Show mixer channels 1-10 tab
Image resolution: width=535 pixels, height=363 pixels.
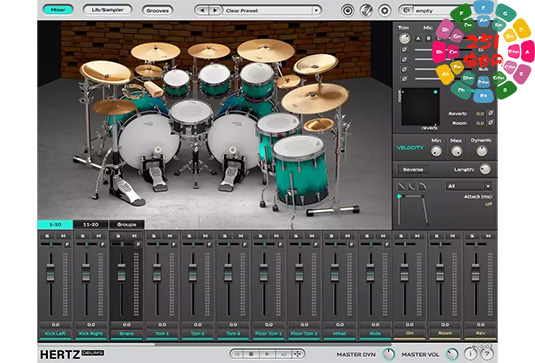point(55,224)
